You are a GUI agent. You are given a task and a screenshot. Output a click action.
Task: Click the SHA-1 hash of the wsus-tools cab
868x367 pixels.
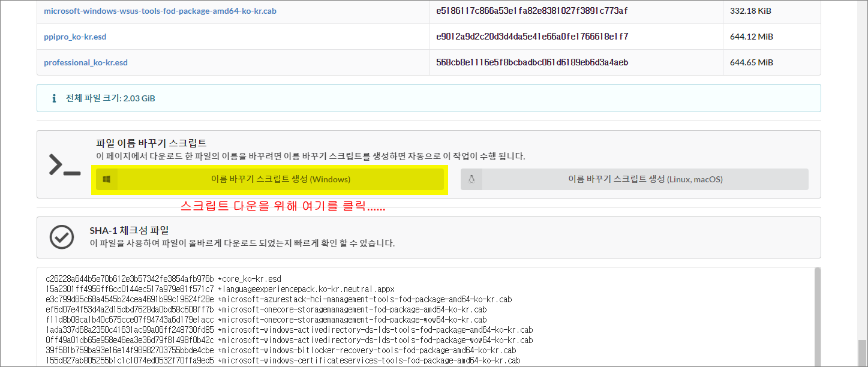click(532, 11)
